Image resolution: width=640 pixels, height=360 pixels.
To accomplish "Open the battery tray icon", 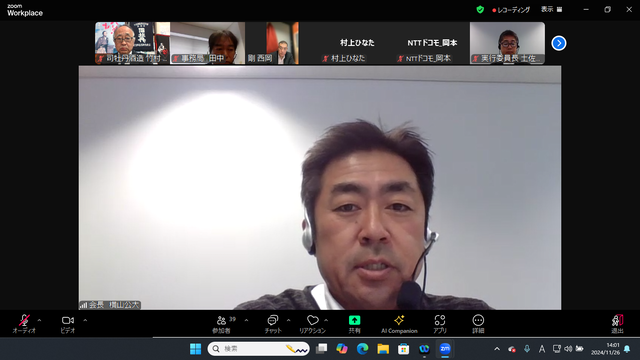I will [x=580, y=349].
